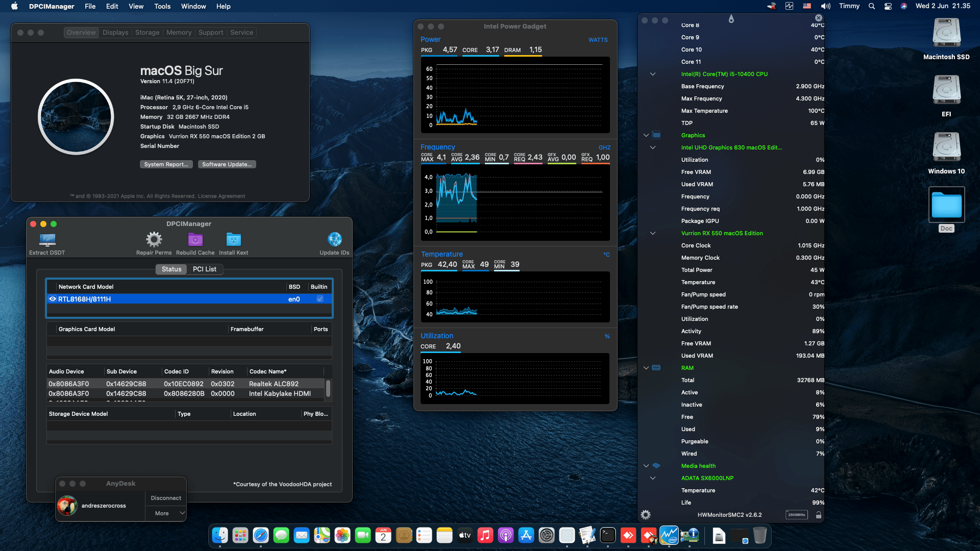Select the Realtek ALC892 audio row
980x551 pixels.
186,384
